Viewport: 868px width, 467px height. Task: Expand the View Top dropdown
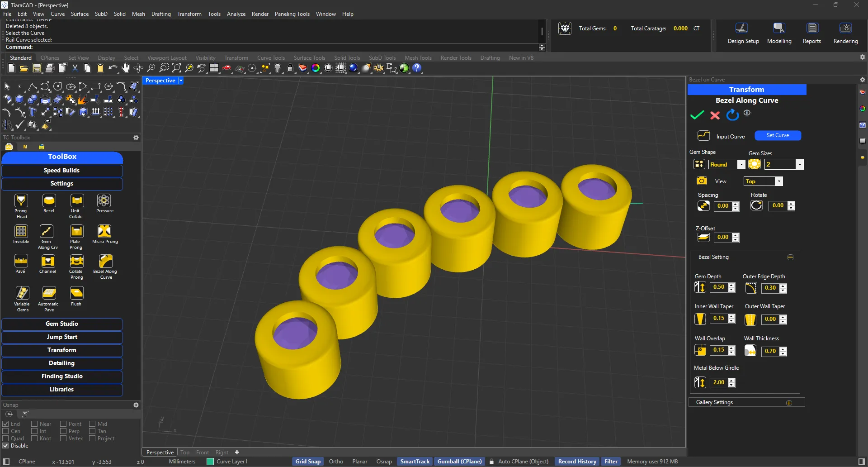(778, 181)
